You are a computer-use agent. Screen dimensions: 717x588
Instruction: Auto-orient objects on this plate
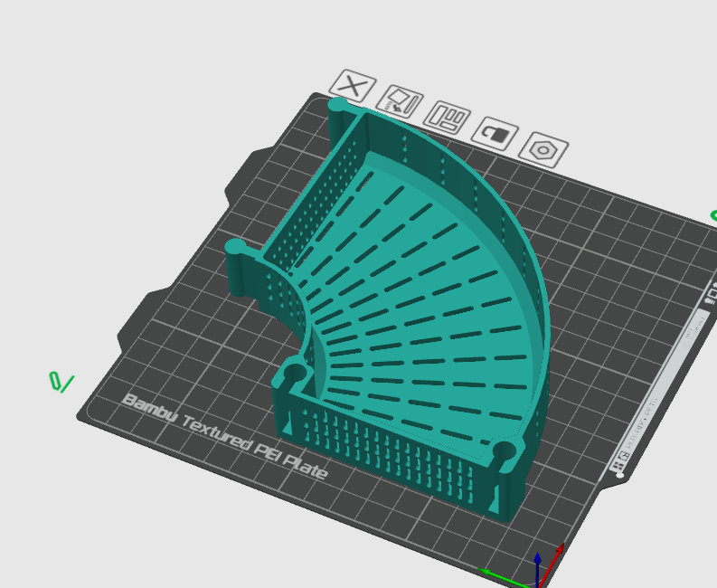[x=400, y=102]
